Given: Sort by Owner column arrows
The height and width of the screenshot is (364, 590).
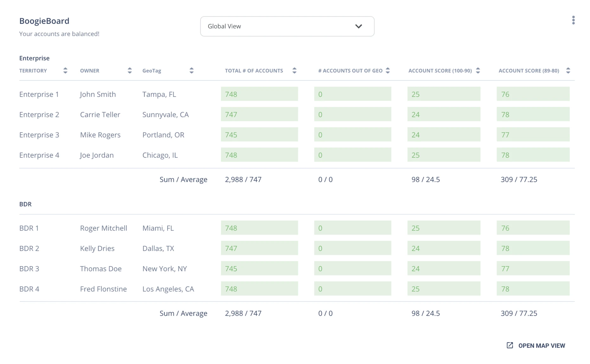Looking at the screenshot, I should (130, 71).
